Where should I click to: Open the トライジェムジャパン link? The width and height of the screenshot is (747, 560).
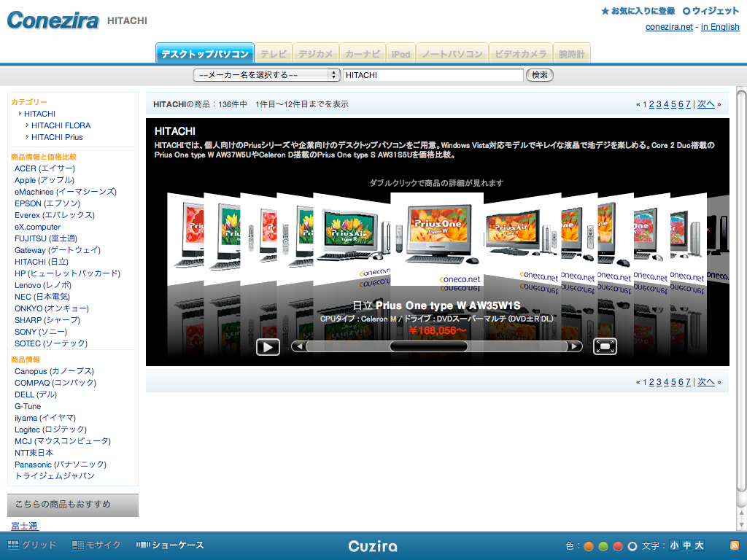[x=54, y=475]
